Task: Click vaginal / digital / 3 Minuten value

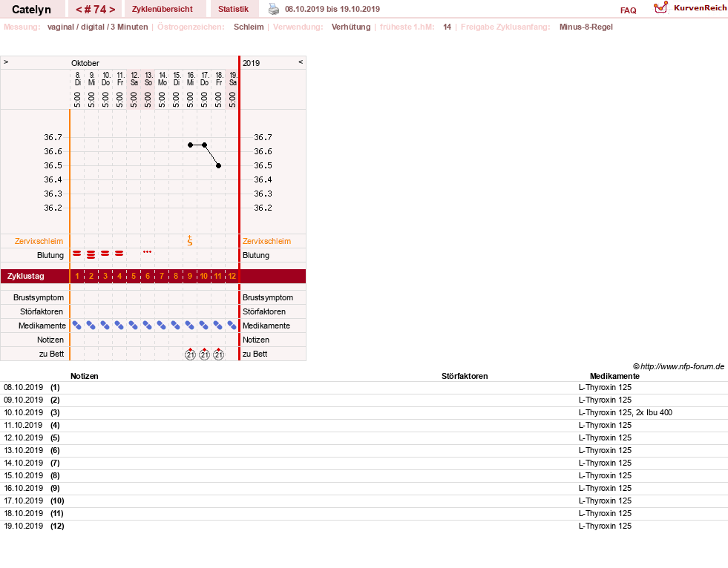Action: tap(97, 27)
